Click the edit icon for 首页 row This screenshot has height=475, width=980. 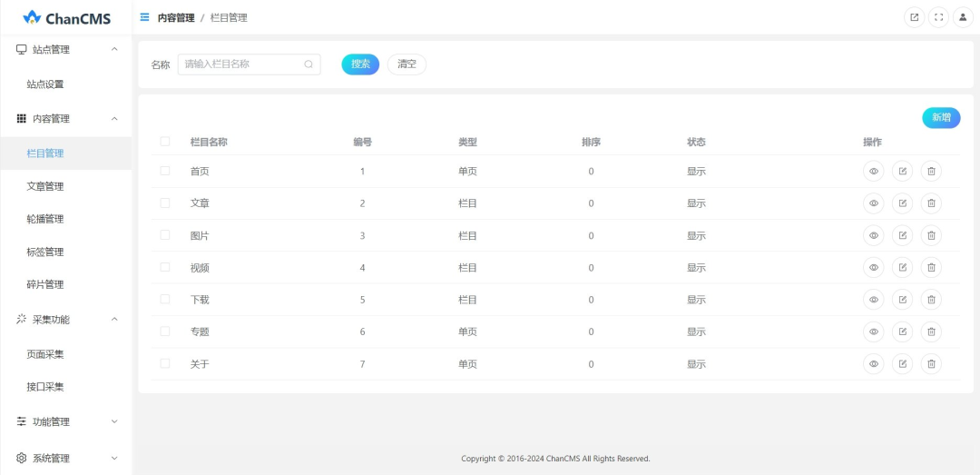tap(902, 171)
